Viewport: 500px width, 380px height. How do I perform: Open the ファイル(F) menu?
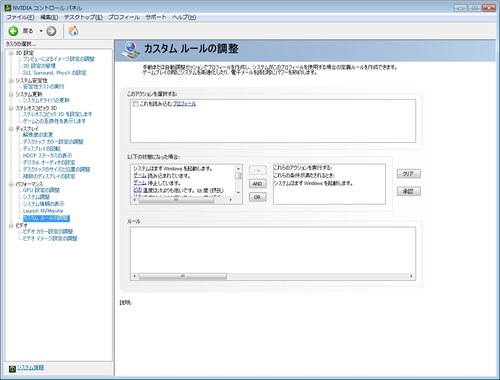20,17
